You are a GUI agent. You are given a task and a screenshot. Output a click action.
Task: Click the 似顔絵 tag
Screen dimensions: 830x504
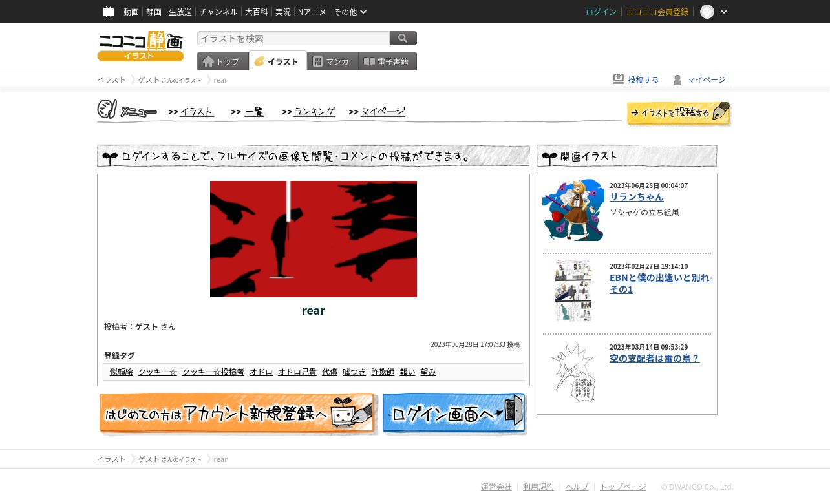[122, 372]
